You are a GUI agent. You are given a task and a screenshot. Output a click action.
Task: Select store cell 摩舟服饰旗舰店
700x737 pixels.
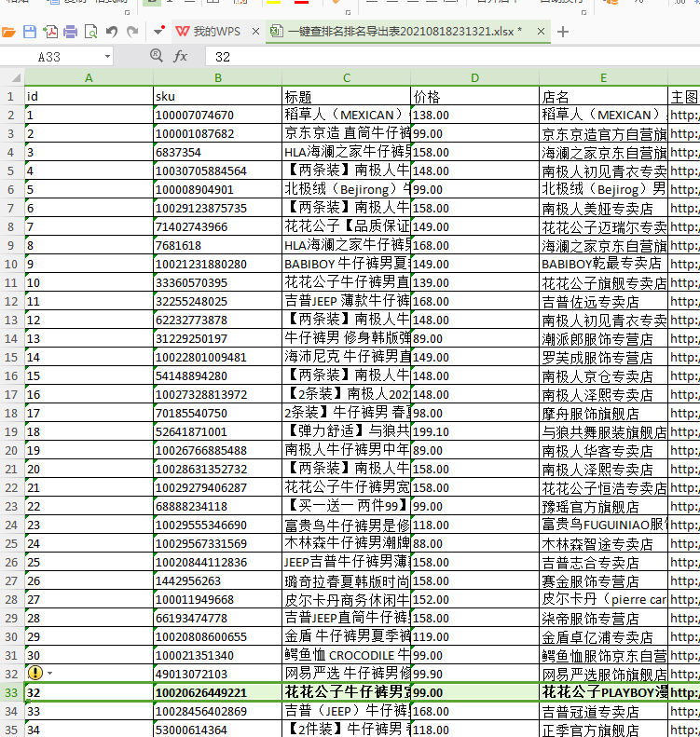pyautogui.click(x=603, y=413)
